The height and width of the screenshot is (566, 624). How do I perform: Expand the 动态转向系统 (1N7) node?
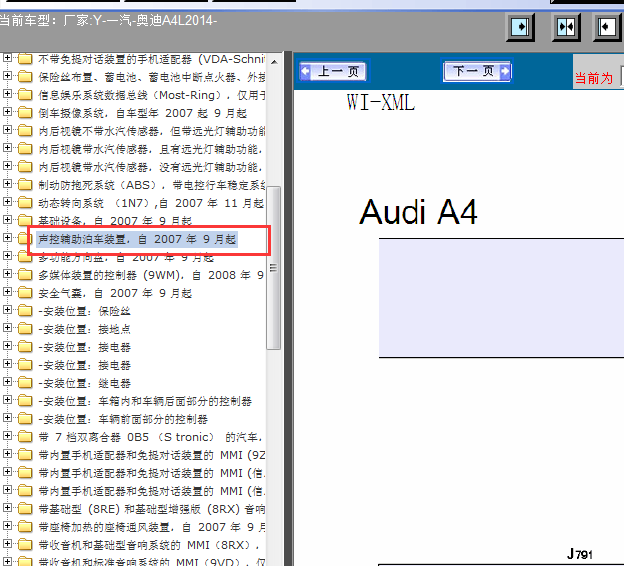click(x=7, y=202)
